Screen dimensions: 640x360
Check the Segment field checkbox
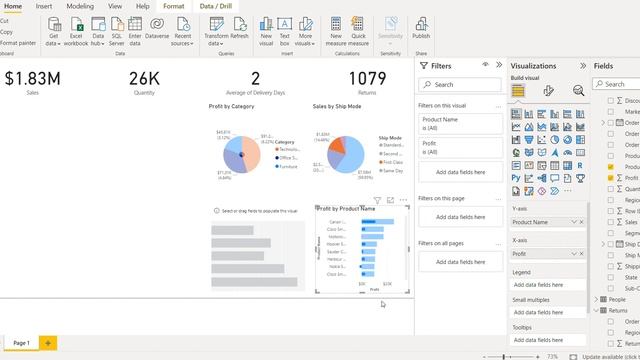611,233
